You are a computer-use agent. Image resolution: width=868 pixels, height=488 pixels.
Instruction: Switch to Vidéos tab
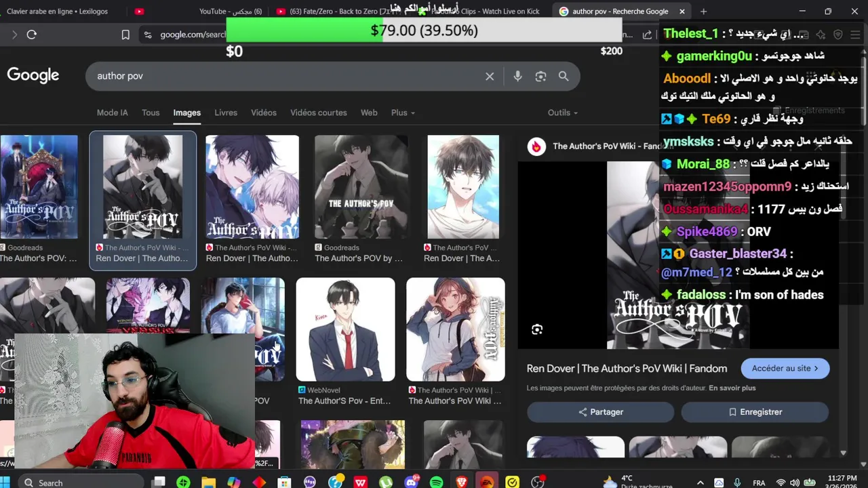(x=264, y=113)
